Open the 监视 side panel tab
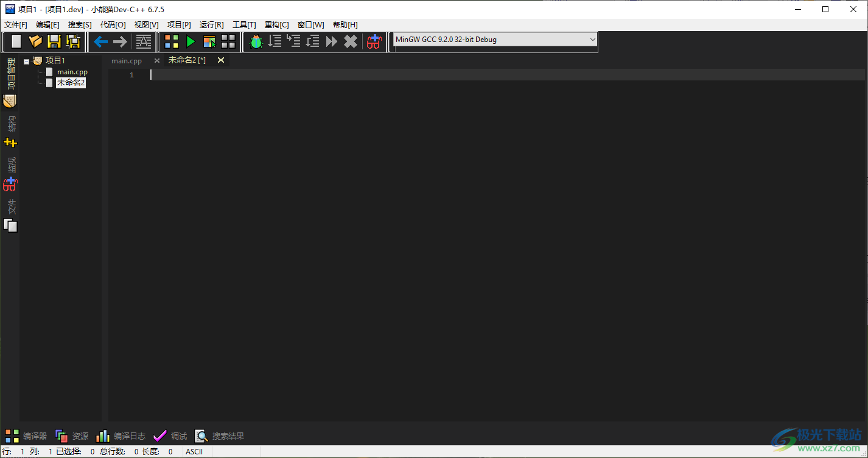 tap(10, 174)
